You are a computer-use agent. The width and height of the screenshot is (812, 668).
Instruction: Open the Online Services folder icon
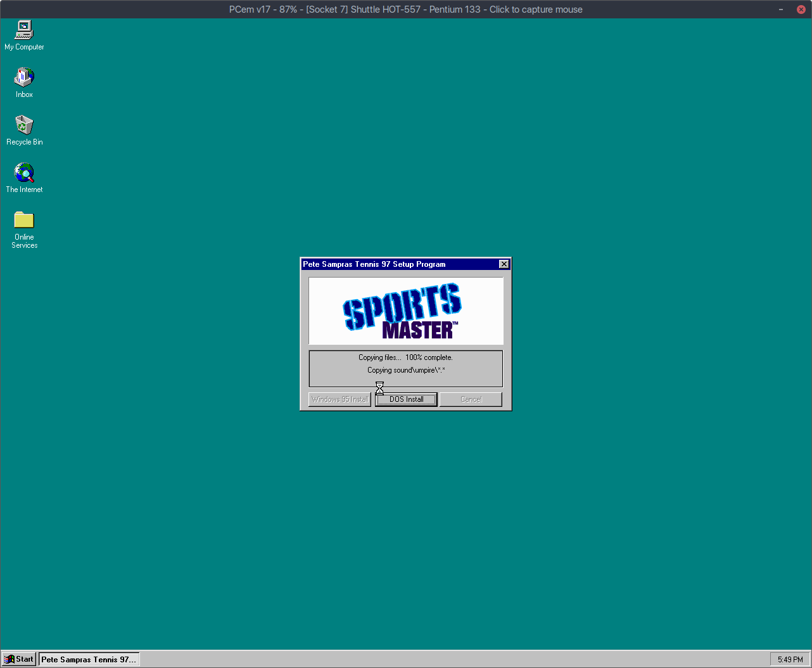(x=24, y=220)
